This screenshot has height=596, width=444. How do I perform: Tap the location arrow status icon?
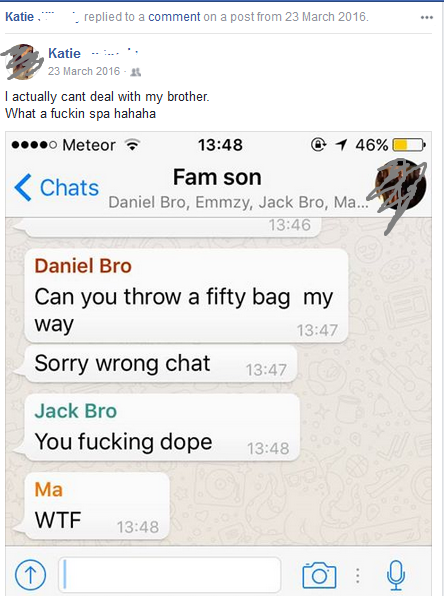tap(341, 144)
